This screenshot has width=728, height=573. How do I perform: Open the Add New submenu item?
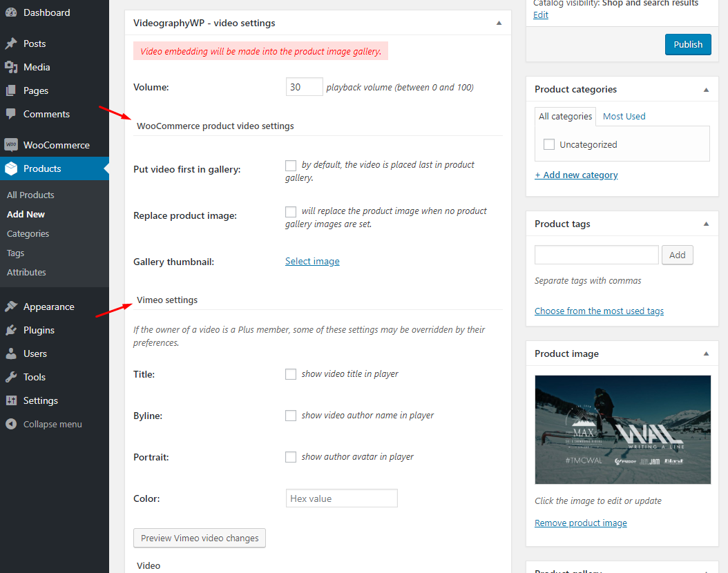[26, 214]
